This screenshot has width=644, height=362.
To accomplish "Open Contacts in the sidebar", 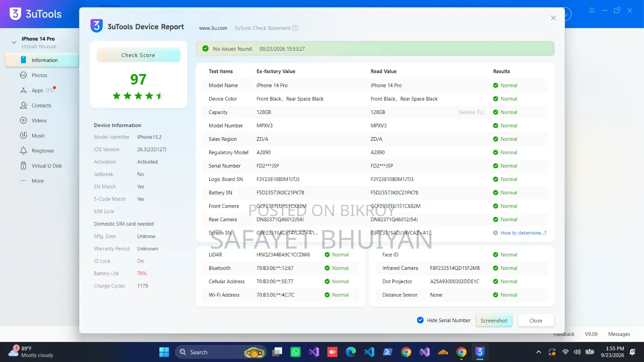I will click(41, 105).
